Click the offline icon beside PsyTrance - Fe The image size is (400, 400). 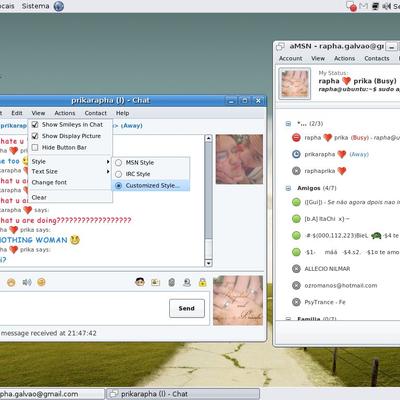point(296,302)
